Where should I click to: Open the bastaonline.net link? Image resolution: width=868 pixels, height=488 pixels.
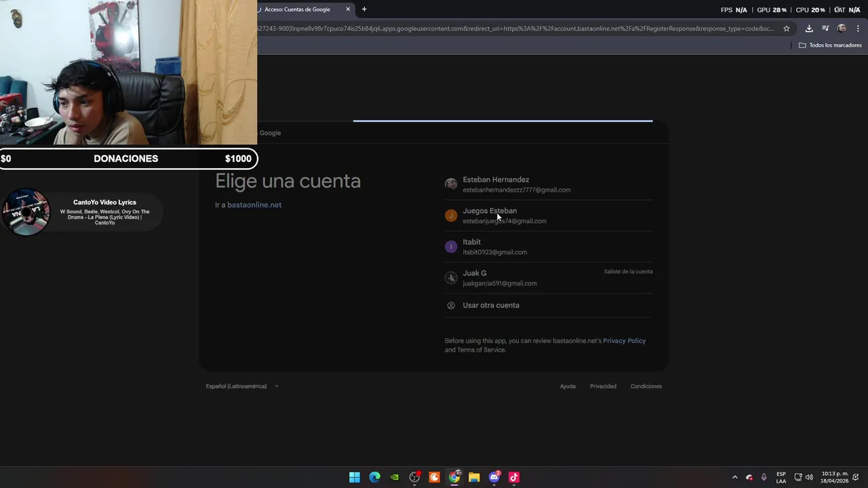pos(254,205)
